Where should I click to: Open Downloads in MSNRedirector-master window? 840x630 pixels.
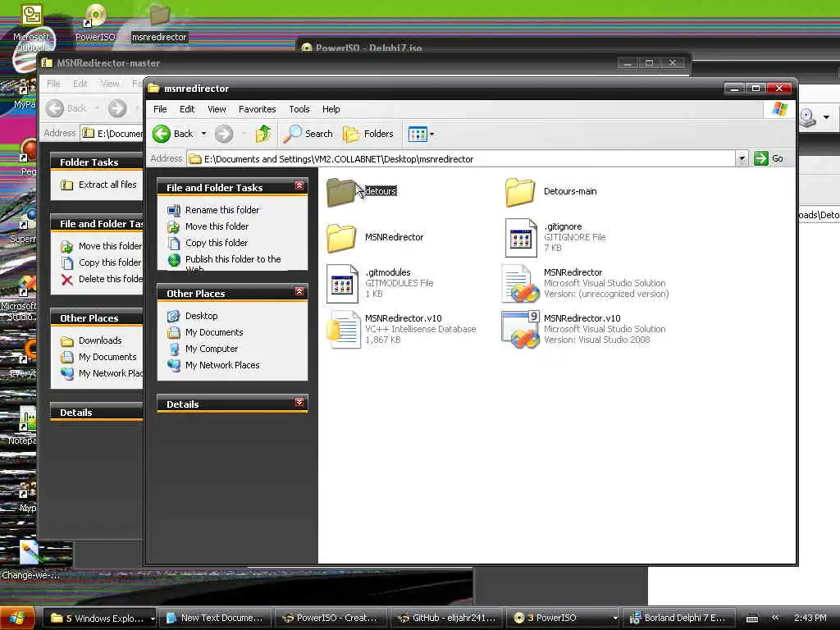pyautogui.click(x=99, y=340)
